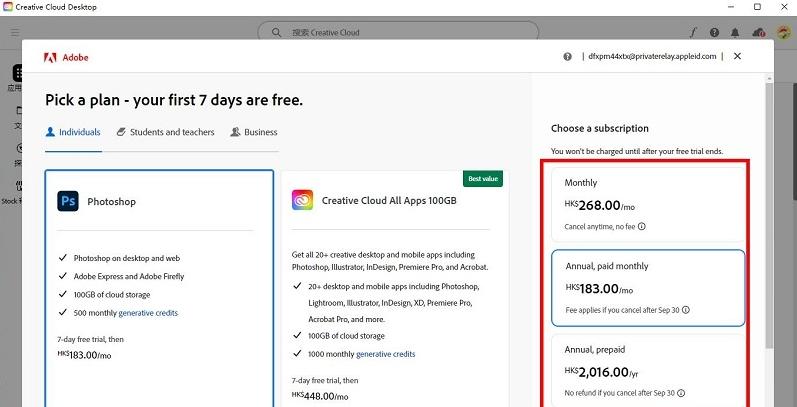Screen dimensions: 797x407
Task: Open cloud sync status icon
Action: [x=758, y=33]
